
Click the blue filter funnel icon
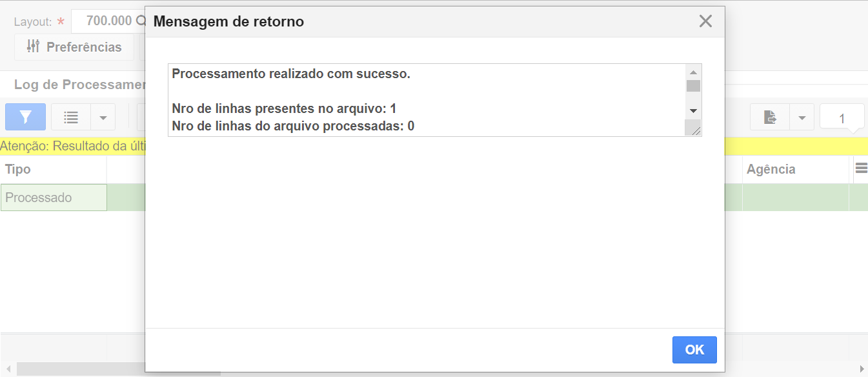(x=25, y=117)
